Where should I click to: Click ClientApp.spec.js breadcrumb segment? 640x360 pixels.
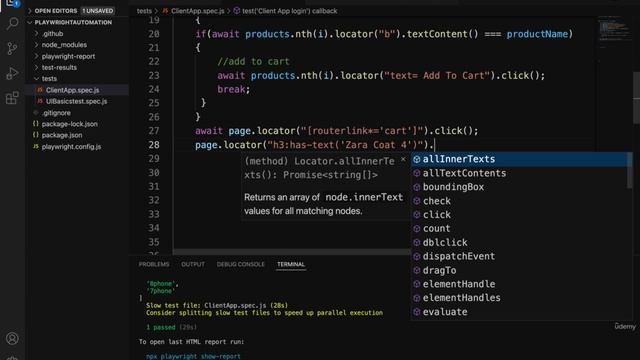point(198,11)
